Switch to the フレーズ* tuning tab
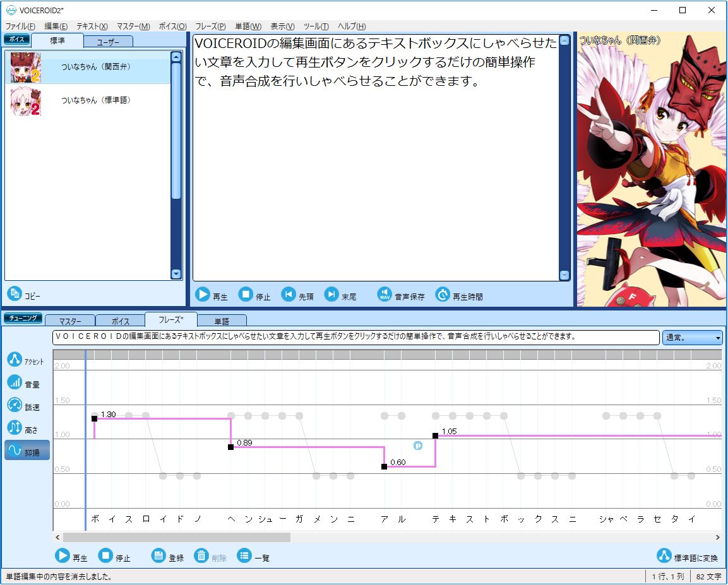This screenshot has height=585, width=728. pos(171,319)
